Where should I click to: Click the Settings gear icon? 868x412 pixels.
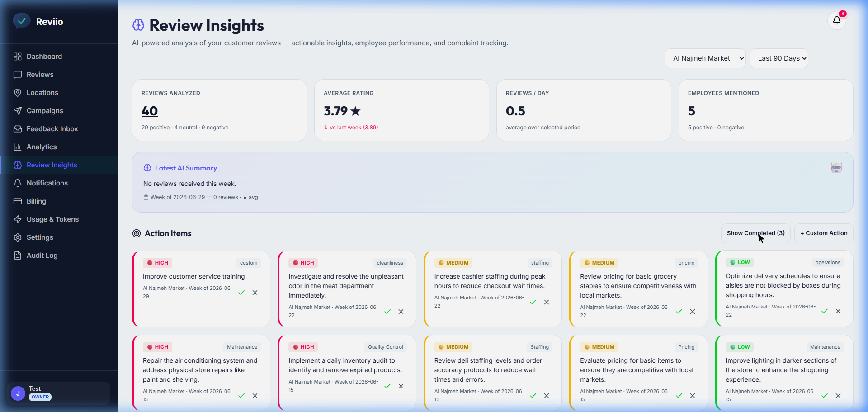point(18,237)
